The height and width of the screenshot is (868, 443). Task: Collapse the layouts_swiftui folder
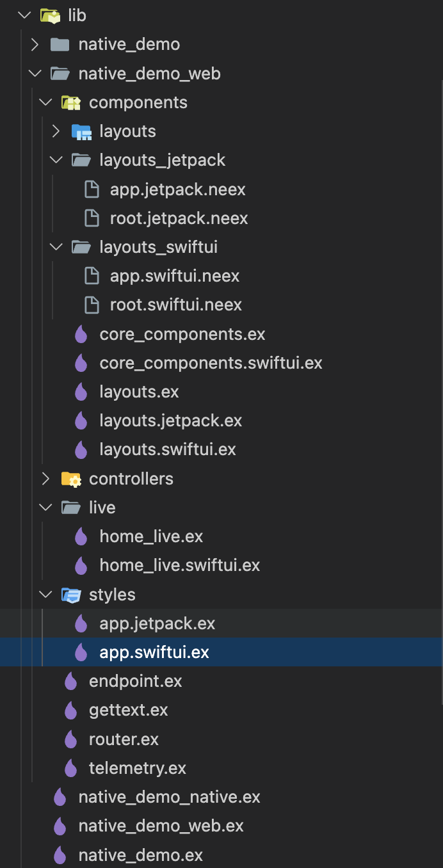point(56,246)
